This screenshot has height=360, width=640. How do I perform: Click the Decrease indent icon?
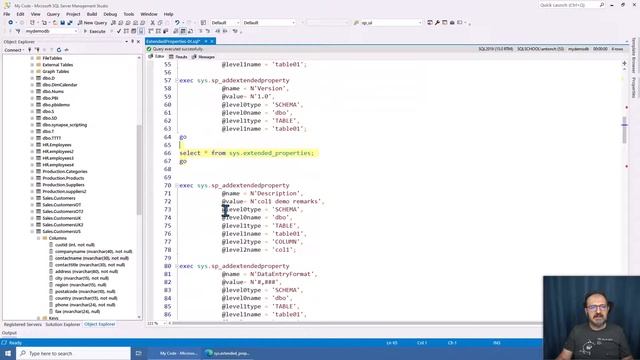pos(218,31)
